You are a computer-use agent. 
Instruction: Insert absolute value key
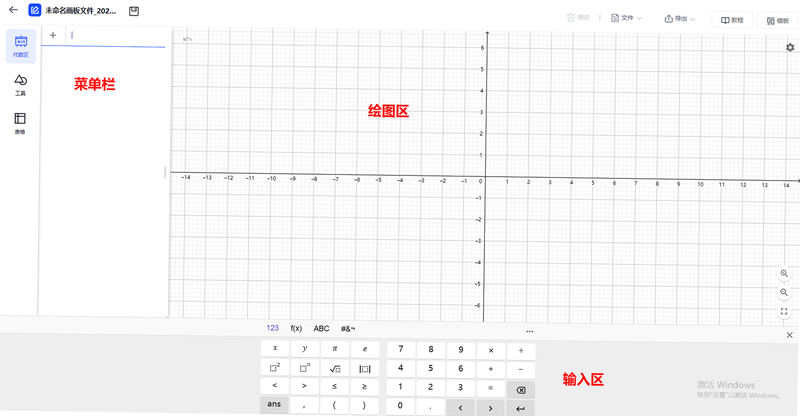[365, 369]
